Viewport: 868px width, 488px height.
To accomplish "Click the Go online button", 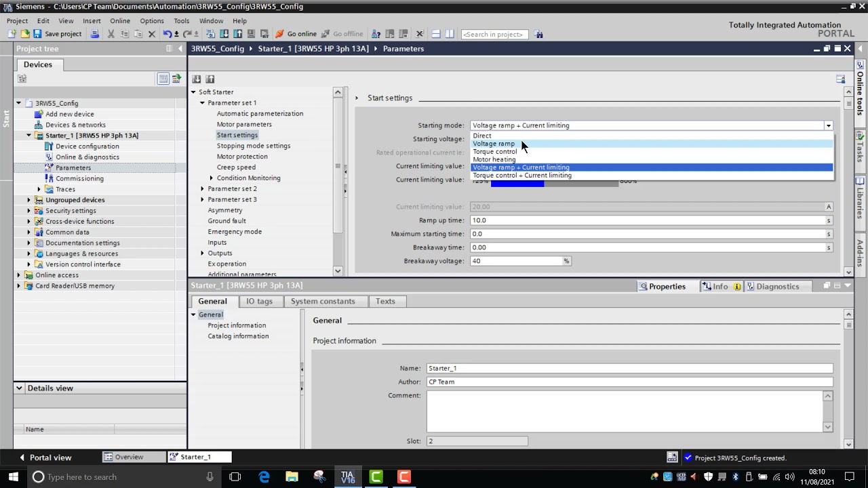I will [296, 34].
